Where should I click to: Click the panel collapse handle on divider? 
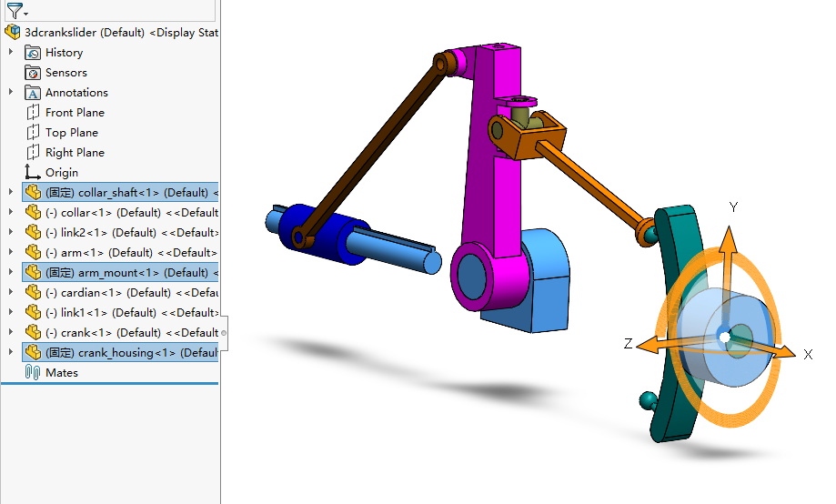tap(224, 332)
